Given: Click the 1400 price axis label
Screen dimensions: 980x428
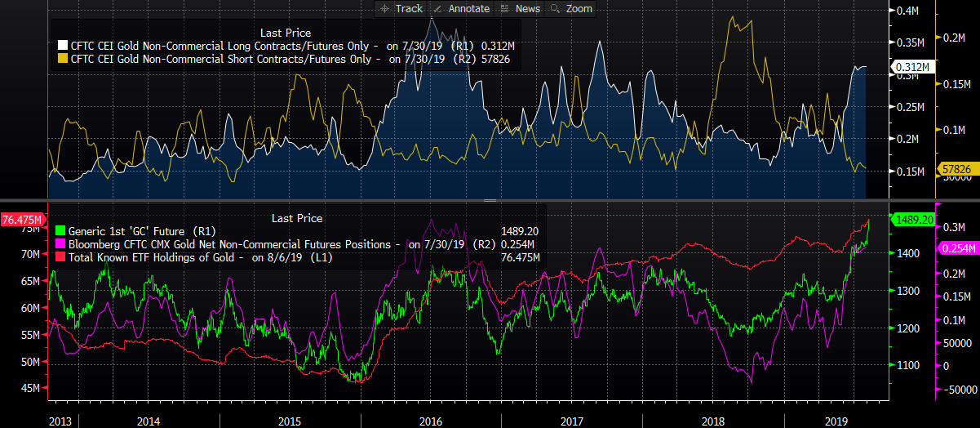Looking at the screenshot, I should coord(910,253).
